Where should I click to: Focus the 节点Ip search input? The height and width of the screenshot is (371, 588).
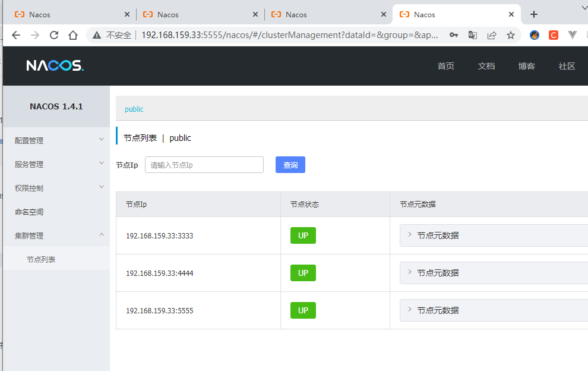click(204, 165)
